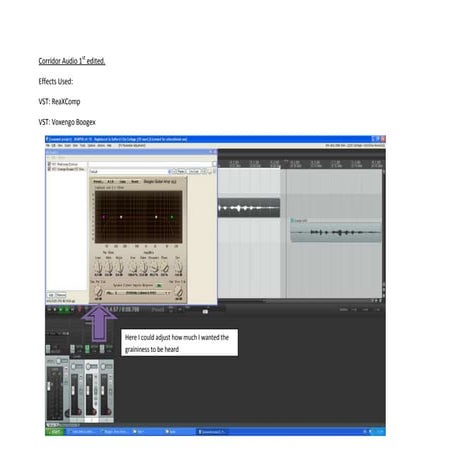Click the Boogex Reset button
Screen dimensions: 453x453
point(135,182)
